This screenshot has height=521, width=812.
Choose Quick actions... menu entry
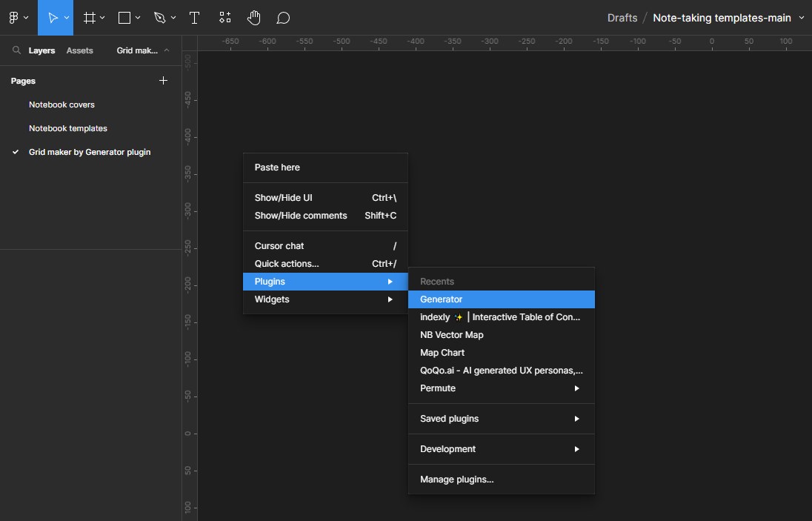click(325, 264)
